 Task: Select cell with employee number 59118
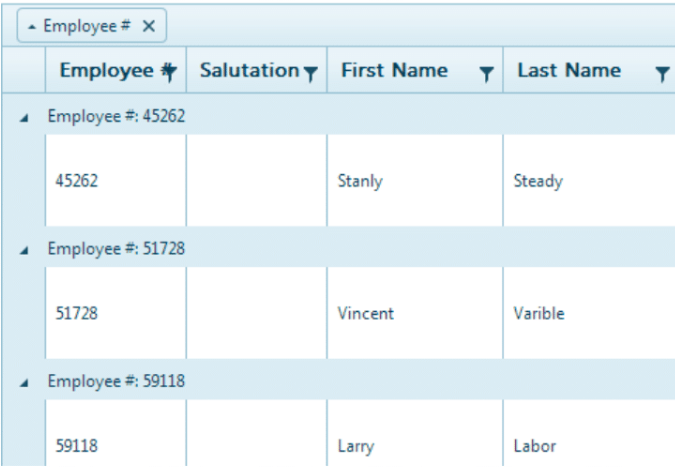coord(116,434)
